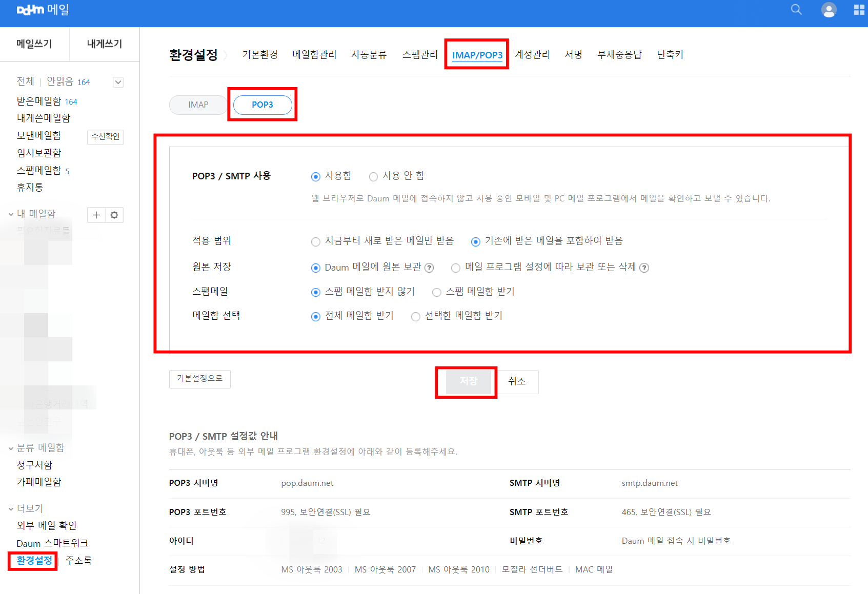
Task: Switch to the IMAP tab
Action: point(198,105)
